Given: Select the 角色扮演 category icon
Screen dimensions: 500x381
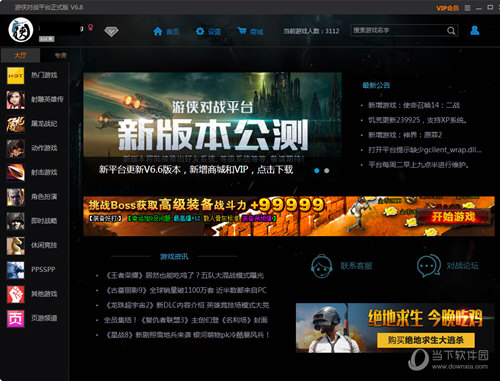Looking at the screenshot, I should point(15,197).
